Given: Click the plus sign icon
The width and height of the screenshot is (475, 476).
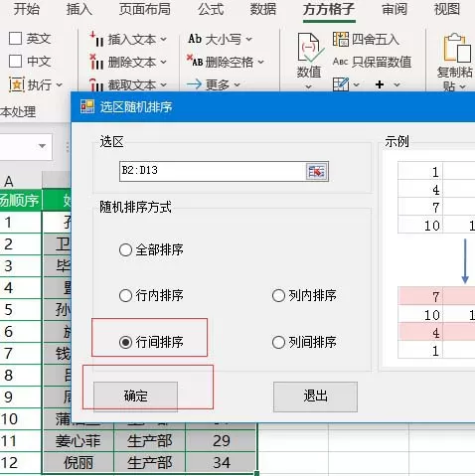Looking at the screenshot, I should click(380, 84).
